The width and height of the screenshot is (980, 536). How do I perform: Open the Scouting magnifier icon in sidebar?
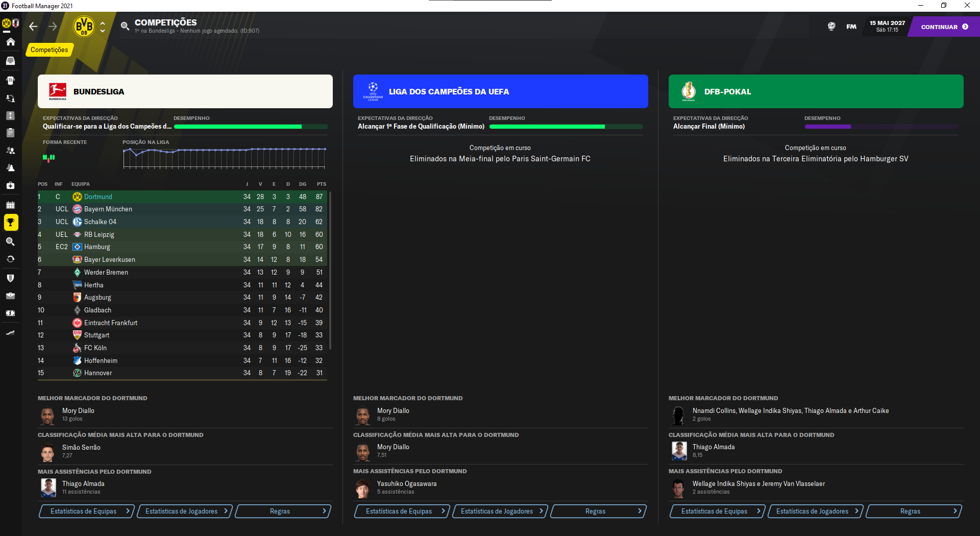point(10,241)
